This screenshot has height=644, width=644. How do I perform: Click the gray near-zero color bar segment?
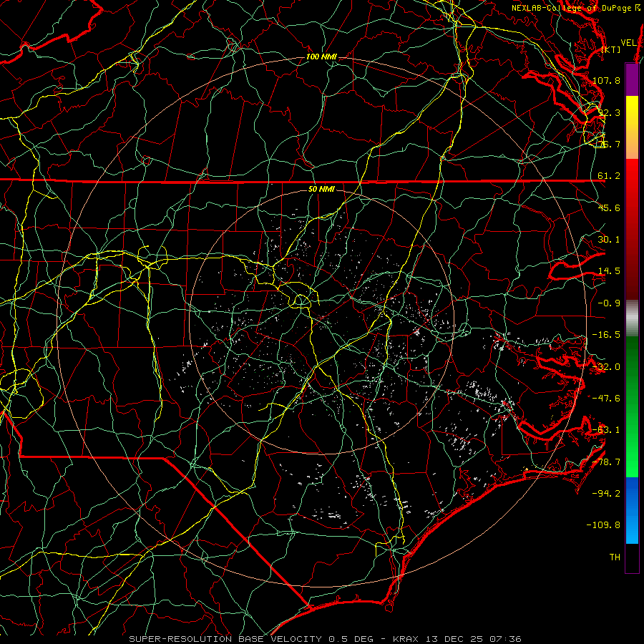tap(632, 318)
